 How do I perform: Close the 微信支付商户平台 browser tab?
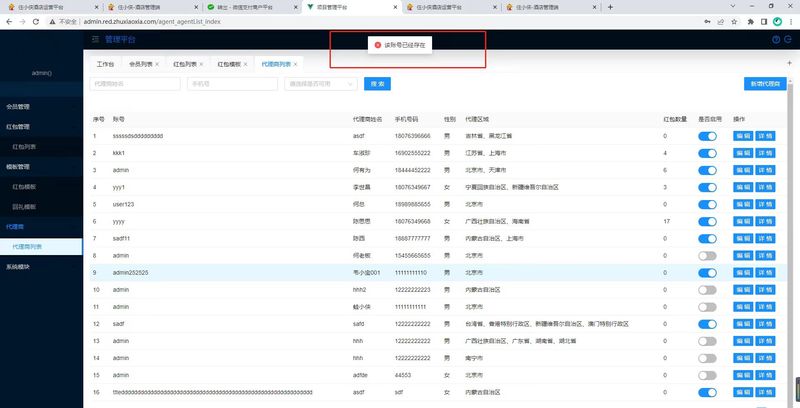pyautogui.click(x=295, y=8)
